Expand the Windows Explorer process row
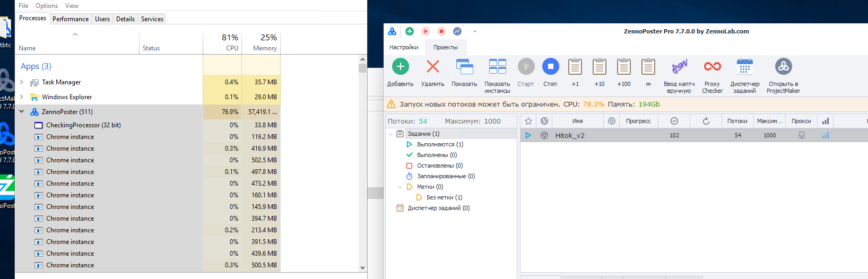 point(22,97)
